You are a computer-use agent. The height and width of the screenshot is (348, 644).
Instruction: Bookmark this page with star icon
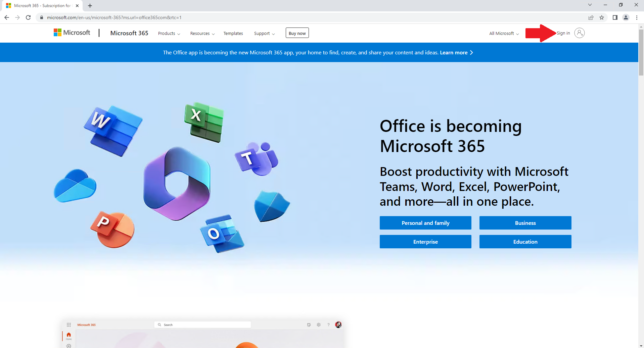(602, 17)
